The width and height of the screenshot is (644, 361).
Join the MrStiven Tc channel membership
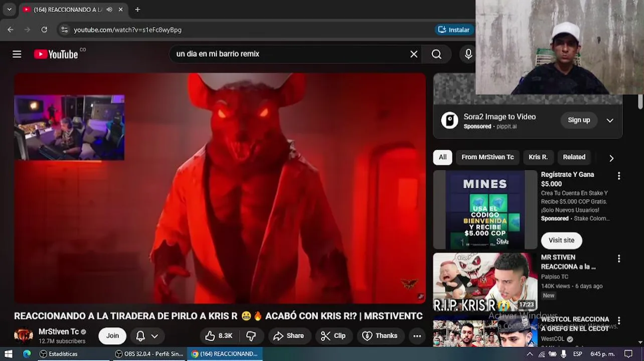pyautogui.click(x=112, y=336)
